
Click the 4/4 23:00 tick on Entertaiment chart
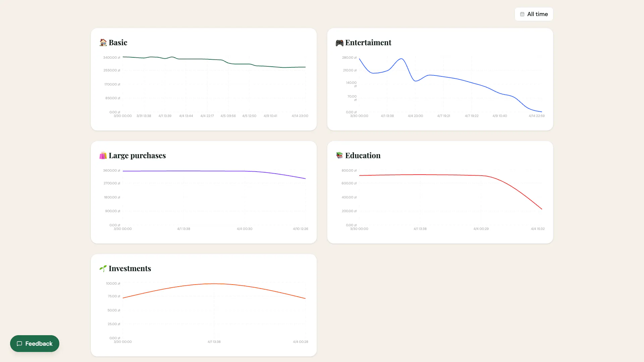click(415, 116)
